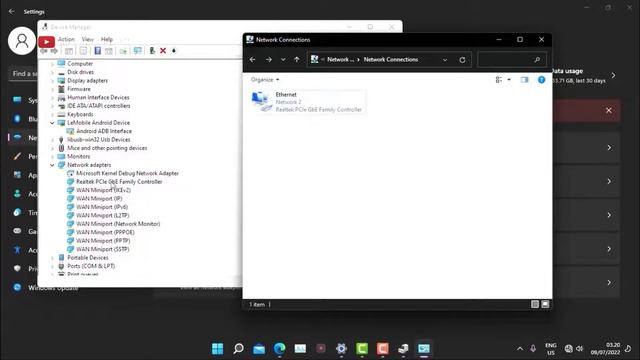Click the up arrow in Network Connections navigation
Screen dimensions: 640x360
[x=297, y=60]
